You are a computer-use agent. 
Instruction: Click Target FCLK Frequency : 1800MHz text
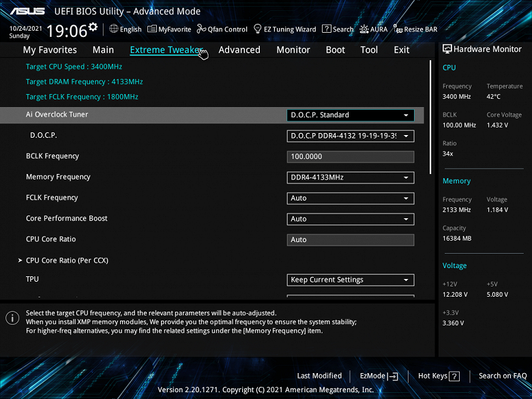[82, 97]
